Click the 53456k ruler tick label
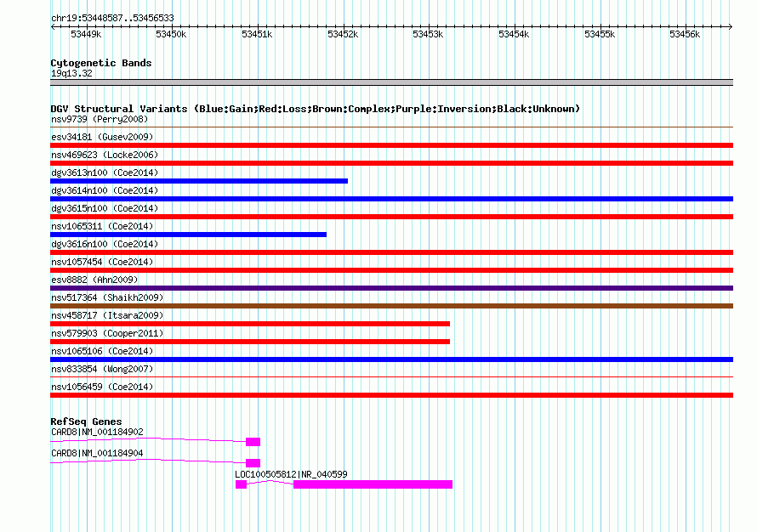This screenshot has width=757, height=532. pos(685,34)
